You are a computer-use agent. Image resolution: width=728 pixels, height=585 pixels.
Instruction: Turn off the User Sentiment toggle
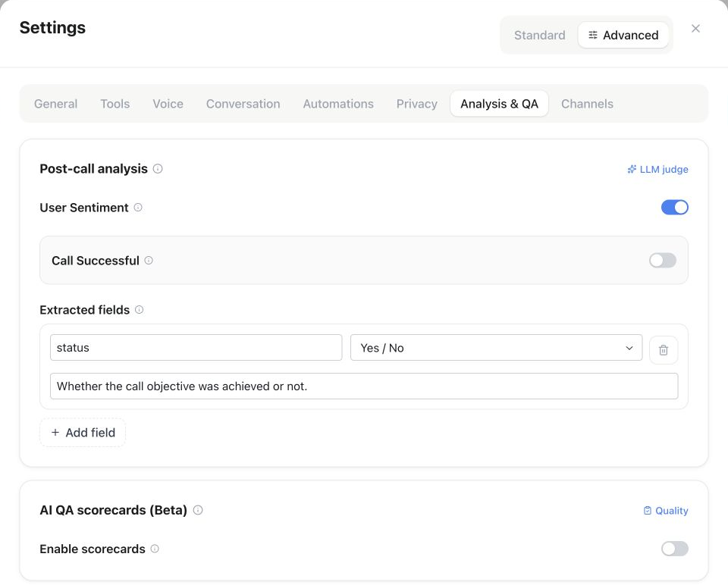[674, 208]
